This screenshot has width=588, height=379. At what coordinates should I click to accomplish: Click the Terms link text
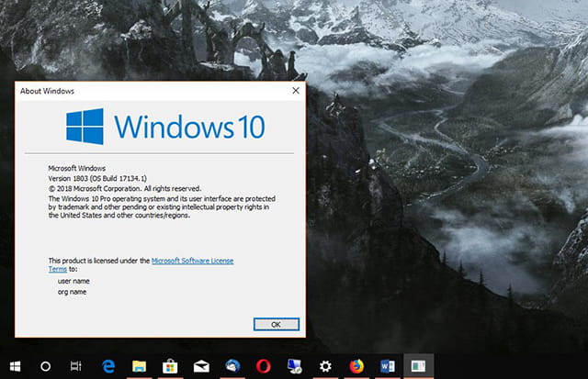pos(58,269)
